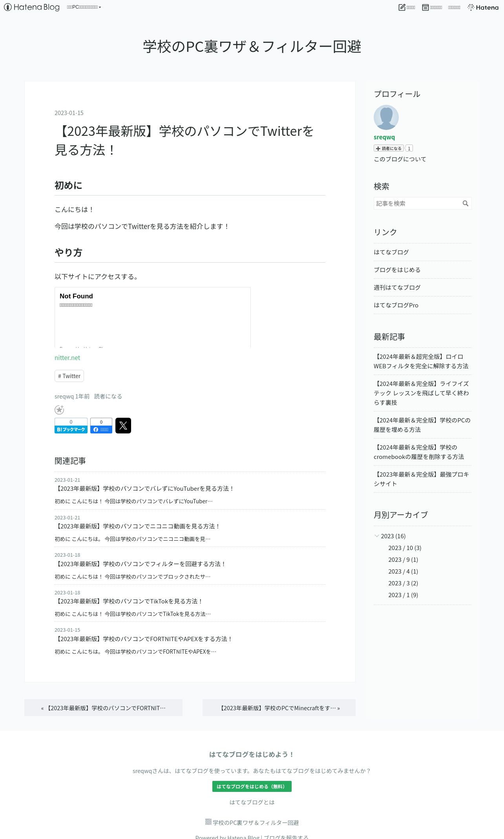Open recent post about cromebookの履歴

(418, 452)
